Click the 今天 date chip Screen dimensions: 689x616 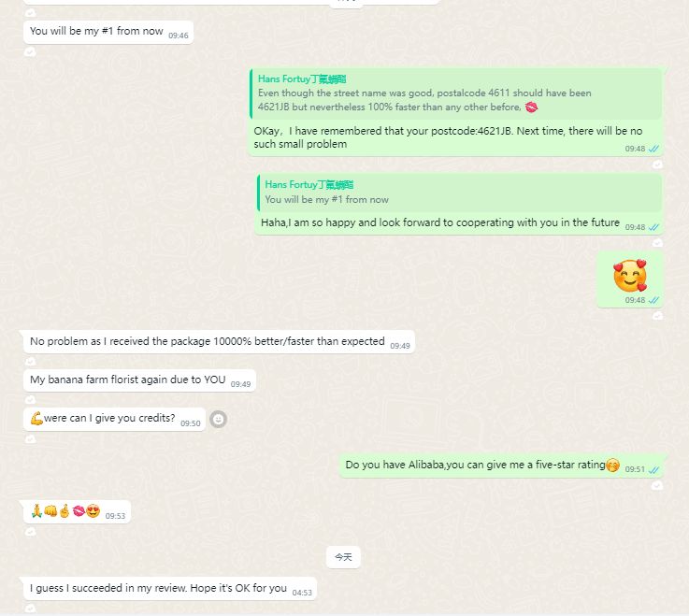coord(344,557)
